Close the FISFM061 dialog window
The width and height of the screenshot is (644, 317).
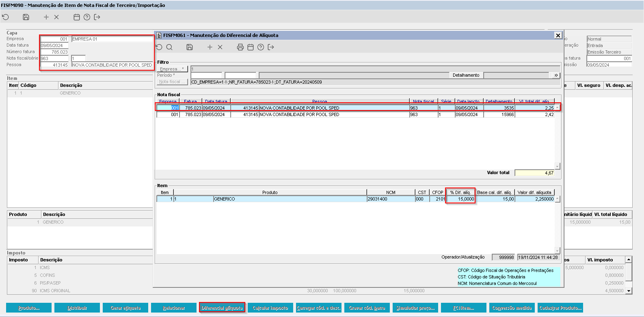(558, 35)
